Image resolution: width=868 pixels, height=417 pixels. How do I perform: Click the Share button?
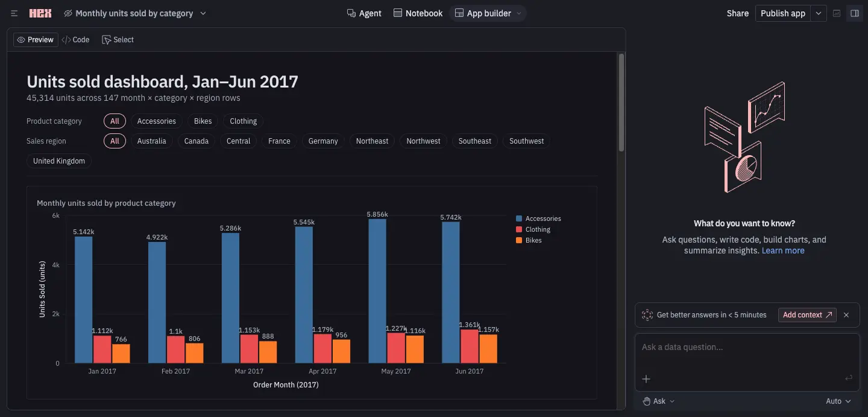click(x=737, y=13)
